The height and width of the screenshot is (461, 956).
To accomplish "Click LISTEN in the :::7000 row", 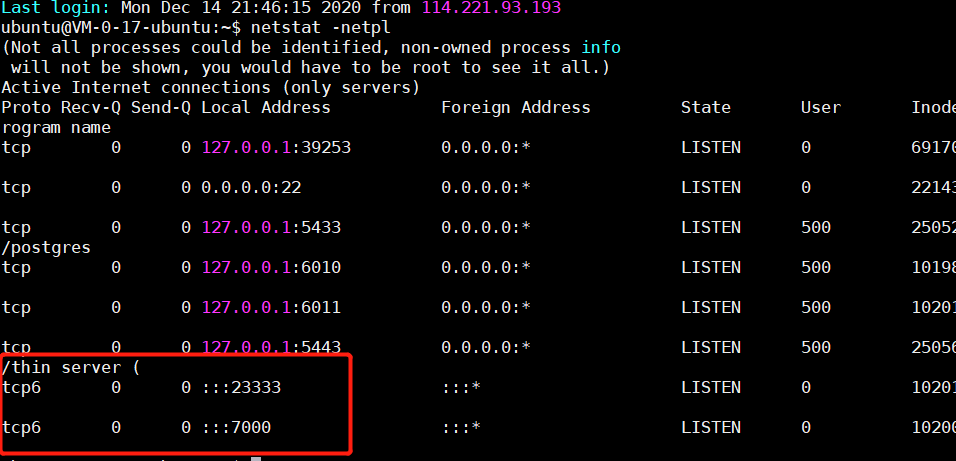I will (711, 427).
